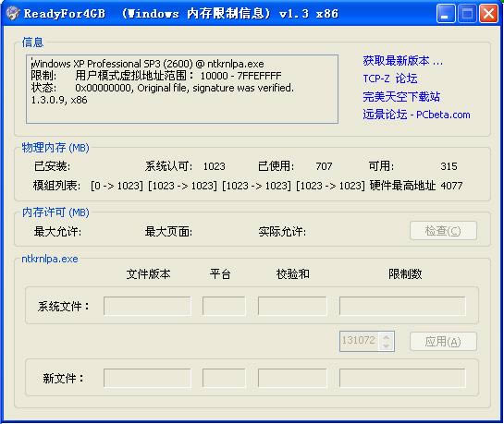Click the 应用(A) button
Image resolution: width=504 pixels, height=424 pixels.
click(x=443, y=342)
